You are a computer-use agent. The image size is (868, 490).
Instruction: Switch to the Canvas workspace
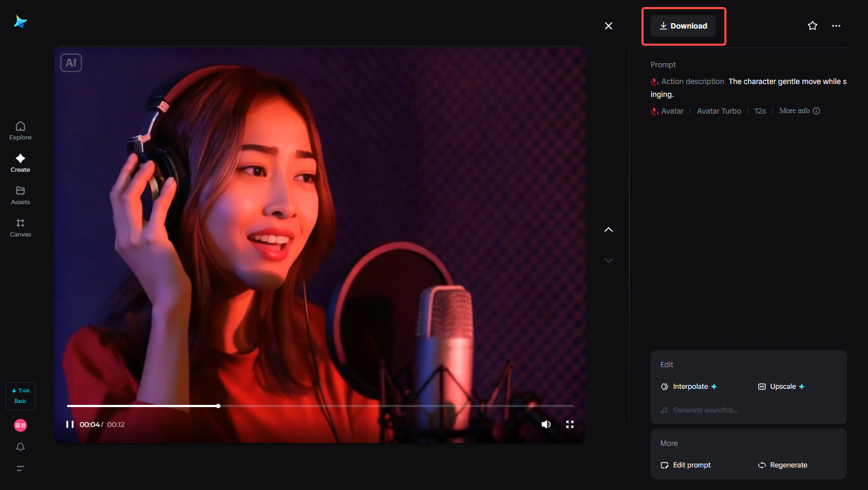click(20, 228)
